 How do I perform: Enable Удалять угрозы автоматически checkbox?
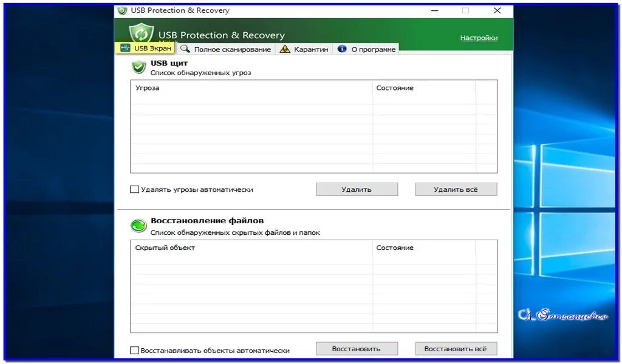tap(134, 189)
